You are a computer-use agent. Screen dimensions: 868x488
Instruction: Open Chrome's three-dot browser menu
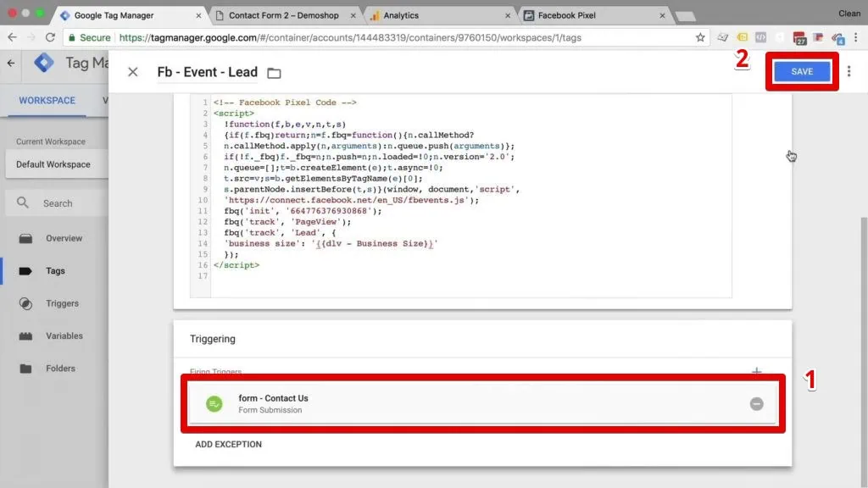pos(858,37)
